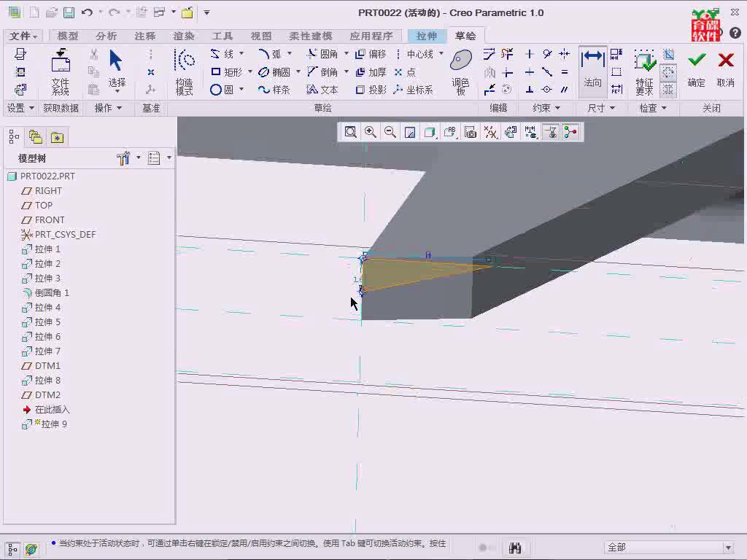The image size is (747, 560).
Task: Open the Help question mark icon
Action: coord(735,33)
